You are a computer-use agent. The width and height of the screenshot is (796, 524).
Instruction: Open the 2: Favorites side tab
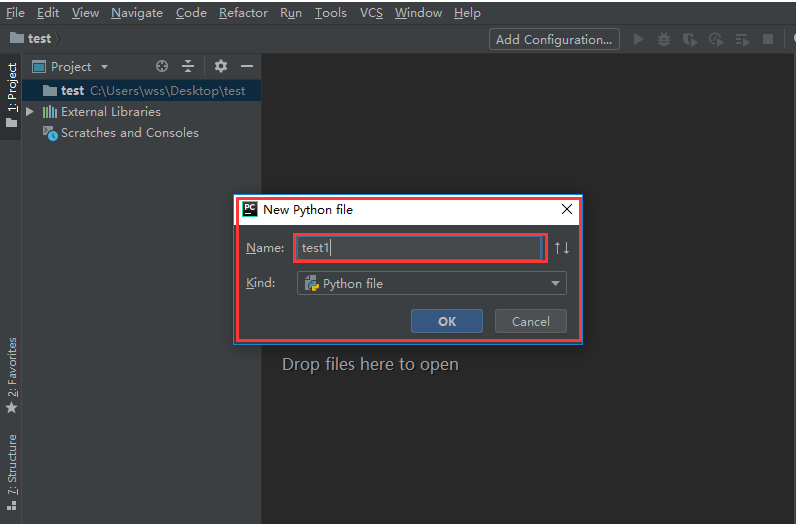tap(11, 375)
